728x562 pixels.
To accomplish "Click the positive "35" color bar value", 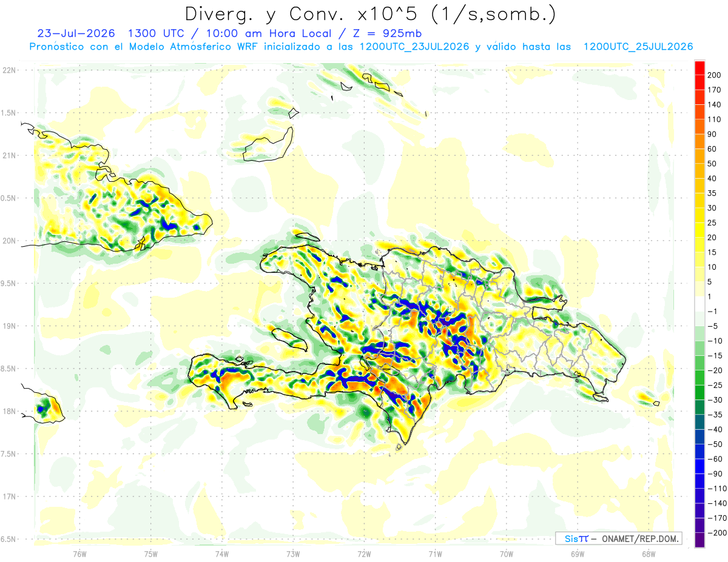I will pos(713,193).
